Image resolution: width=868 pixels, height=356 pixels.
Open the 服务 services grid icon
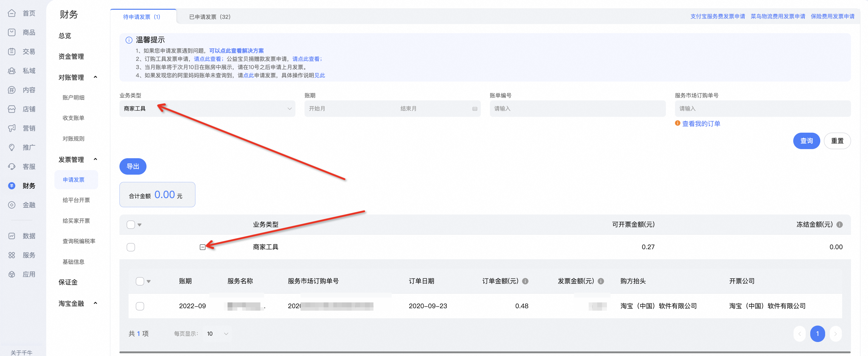click(12, 256)
